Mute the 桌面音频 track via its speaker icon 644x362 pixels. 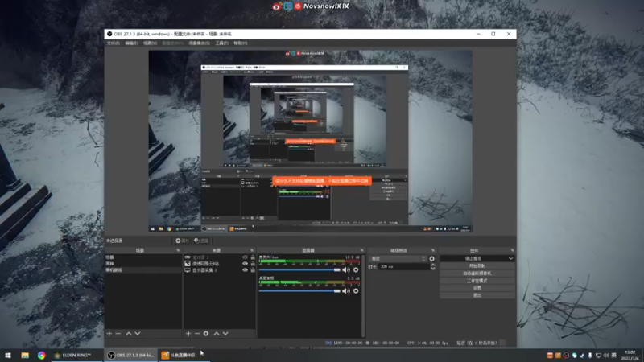[x=346, y=291]
